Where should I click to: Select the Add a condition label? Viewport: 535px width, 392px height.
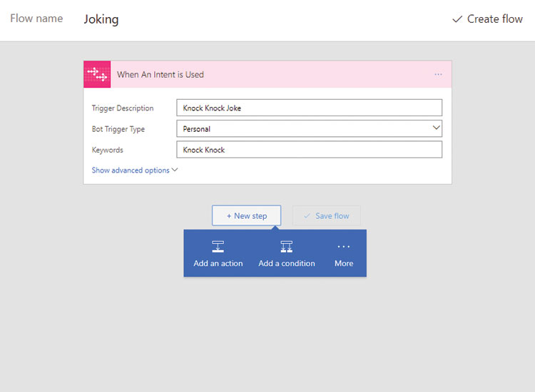[x=287, y=264]
